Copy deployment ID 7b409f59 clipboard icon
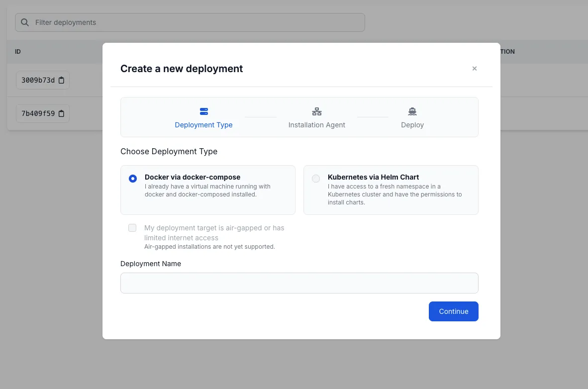The height and width of the screenshot is (389, 588). click(x=62, y=113)
